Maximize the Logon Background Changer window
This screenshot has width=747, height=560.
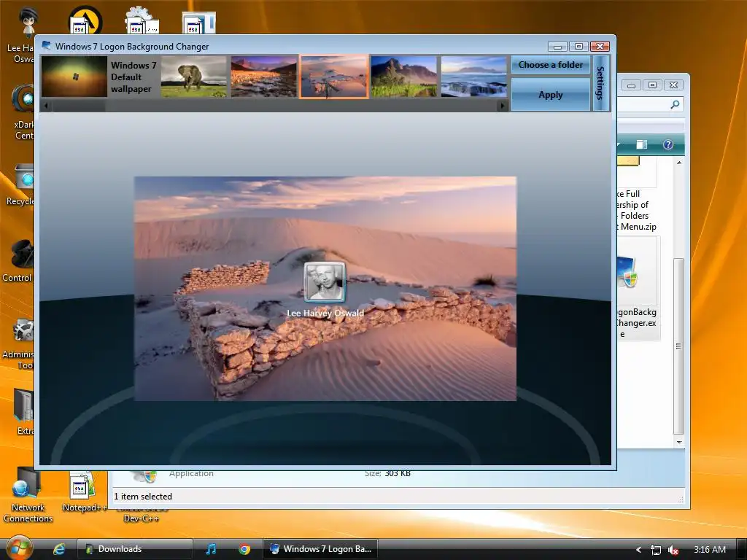[578, 46]
